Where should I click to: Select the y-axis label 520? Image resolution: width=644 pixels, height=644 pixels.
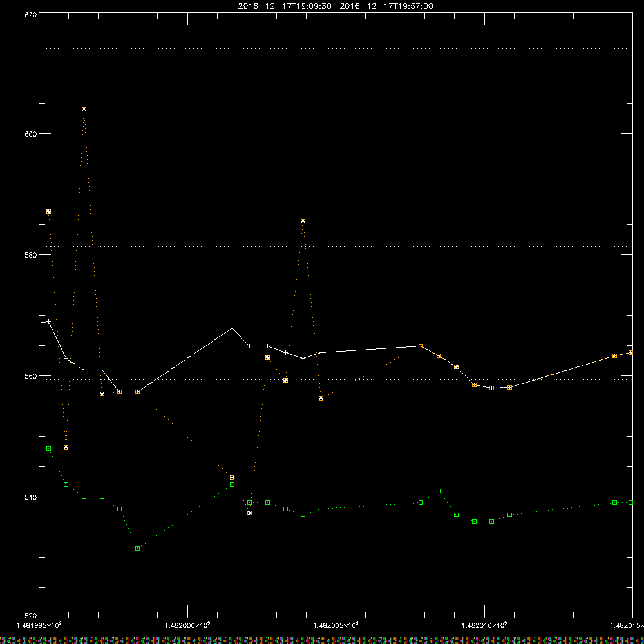click(x=32, y=616)
